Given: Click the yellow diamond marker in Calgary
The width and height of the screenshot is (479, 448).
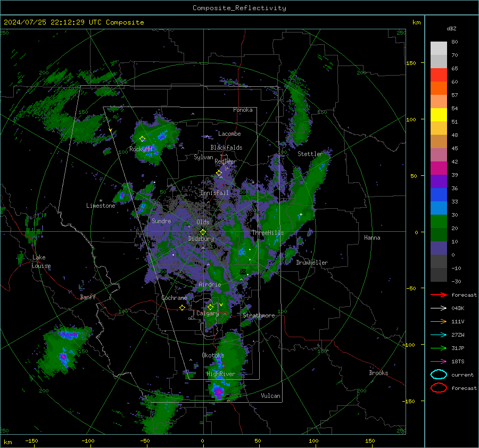Looking at the screenshot, I should point(210,307).
